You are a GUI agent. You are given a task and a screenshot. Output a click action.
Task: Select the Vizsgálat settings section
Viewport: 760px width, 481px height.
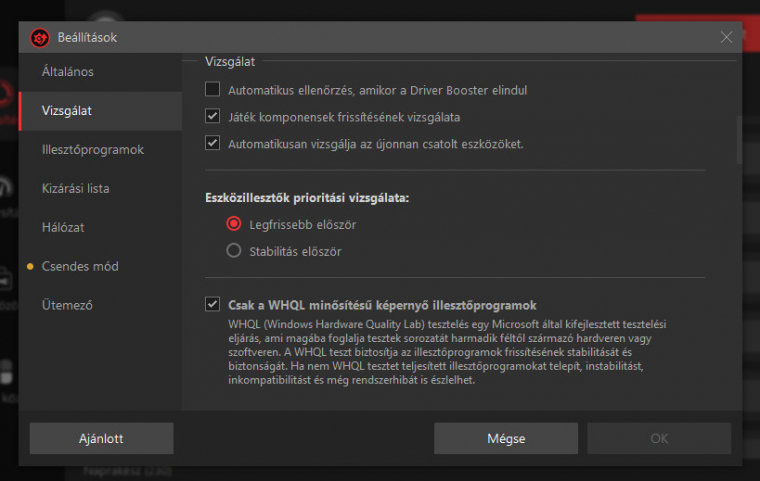pos(100,111)
